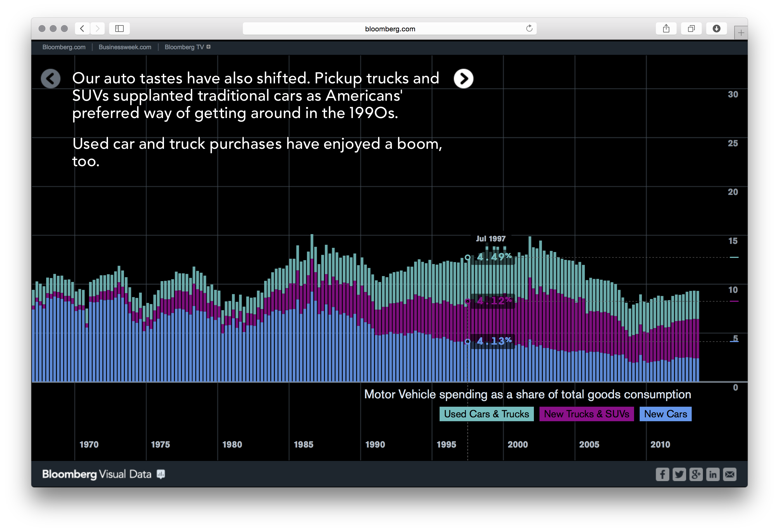
Task: Reload the page via the refresh icon
Action: [x=529, y=29]
